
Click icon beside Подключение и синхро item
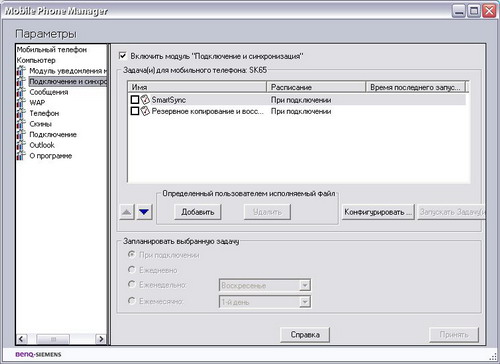coord(21,81)
